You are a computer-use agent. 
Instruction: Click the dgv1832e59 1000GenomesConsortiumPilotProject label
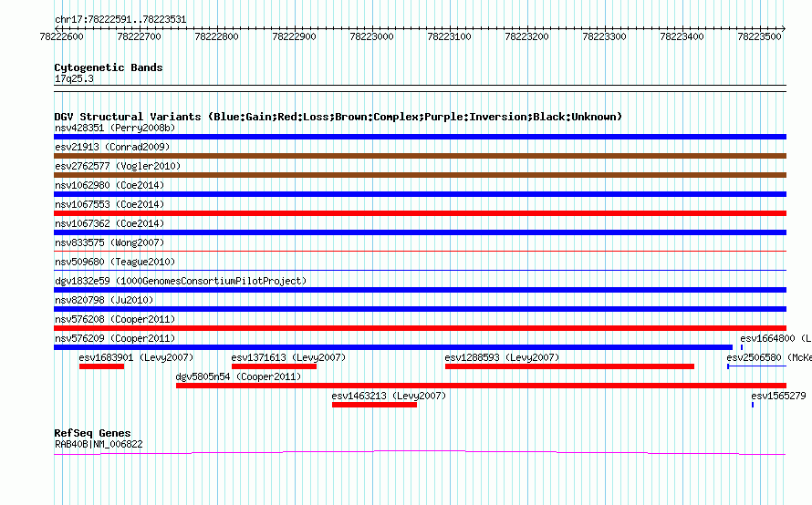[x=181, y=281]
